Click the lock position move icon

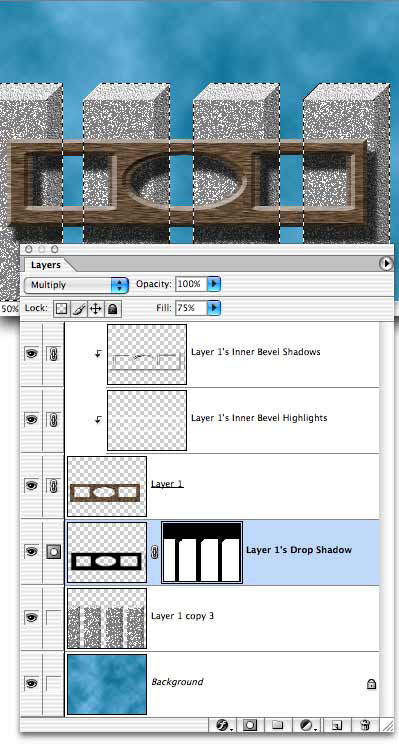click(96, 309)
